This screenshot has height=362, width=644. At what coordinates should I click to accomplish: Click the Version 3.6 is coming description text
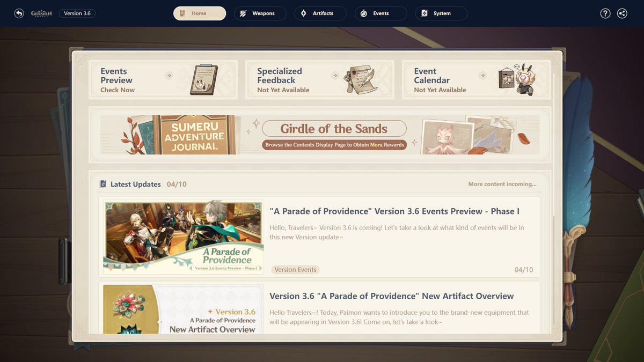[397, 232]
